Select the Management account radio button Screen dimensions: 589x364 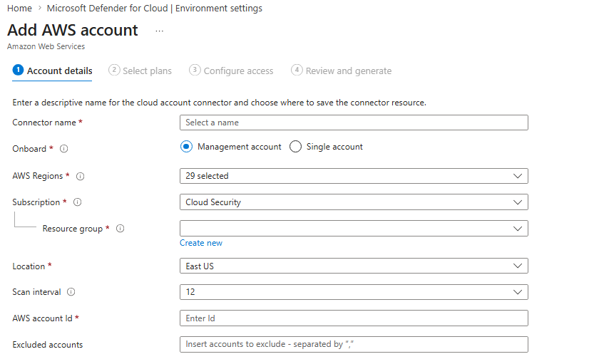[x=186, y=146]
